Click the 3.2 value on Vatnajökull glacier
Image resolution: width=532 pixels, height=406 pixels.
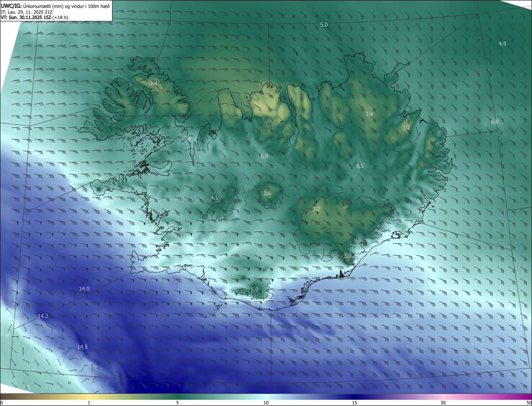[x=316, y=209]
